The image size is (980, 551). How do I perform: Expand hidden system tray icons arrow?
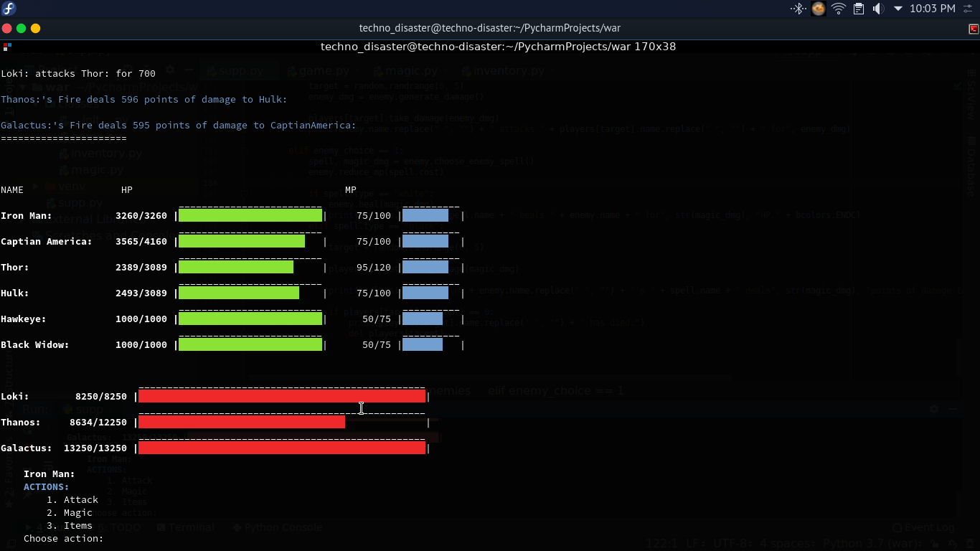(x=898, y=9)
